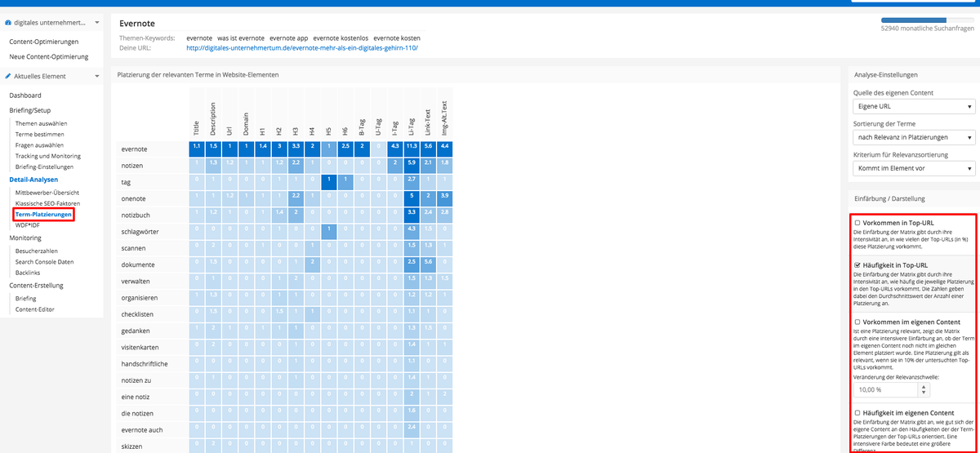This screenshot has height=453, width=980.
Task: Enable Vorkommen in Top-URL checkbox
Action: (x=857, y=222)
